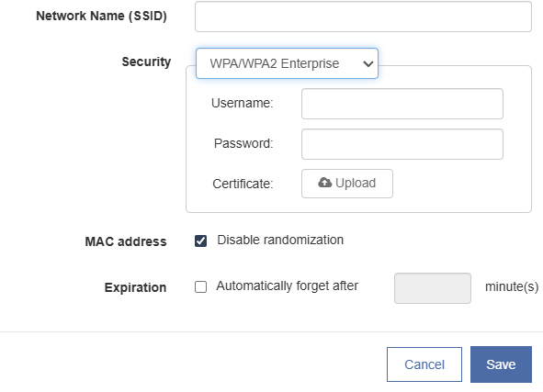
Task: Click the expiration minutes input box
Action: [x=432, y=288]
